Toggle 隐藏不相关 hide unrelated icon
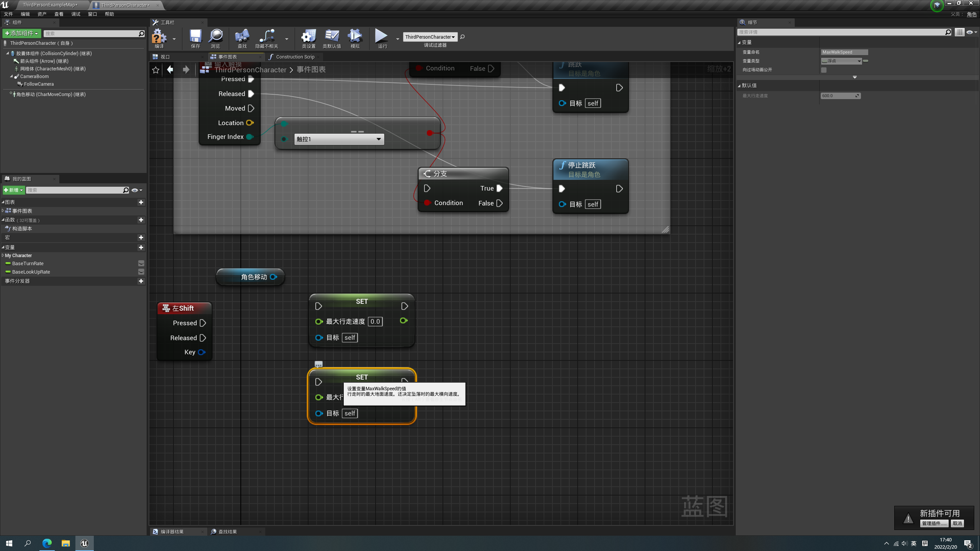This screenshot has width=980, height=551. coord(267,38)
